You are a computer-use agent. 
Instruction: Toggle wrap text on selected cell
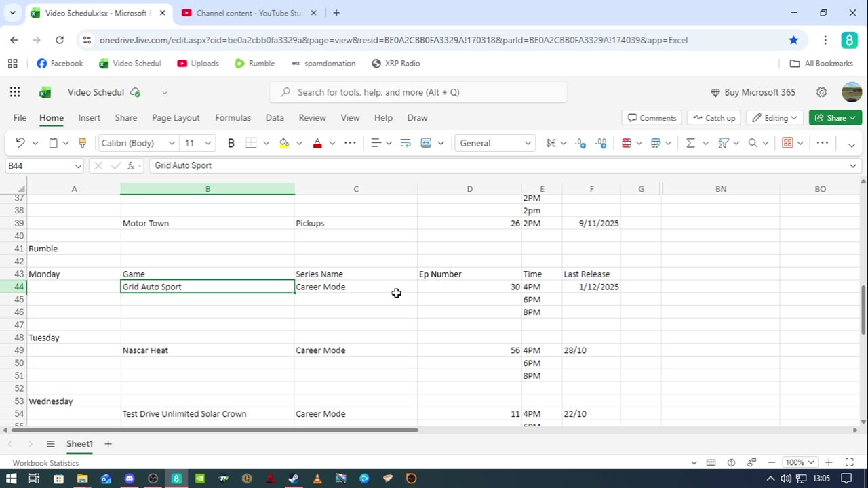(x=406, y=143)
